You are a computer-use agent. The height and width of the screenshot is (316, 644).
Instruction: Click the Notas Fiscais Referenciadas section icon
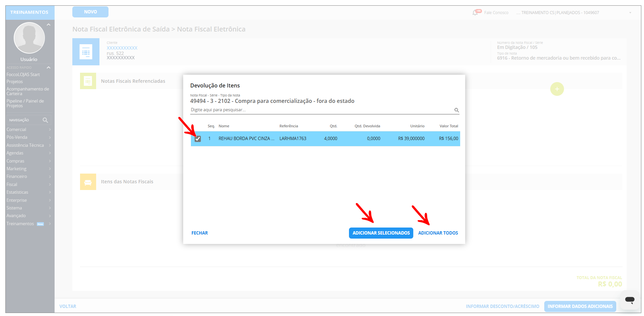coord(88,81)
